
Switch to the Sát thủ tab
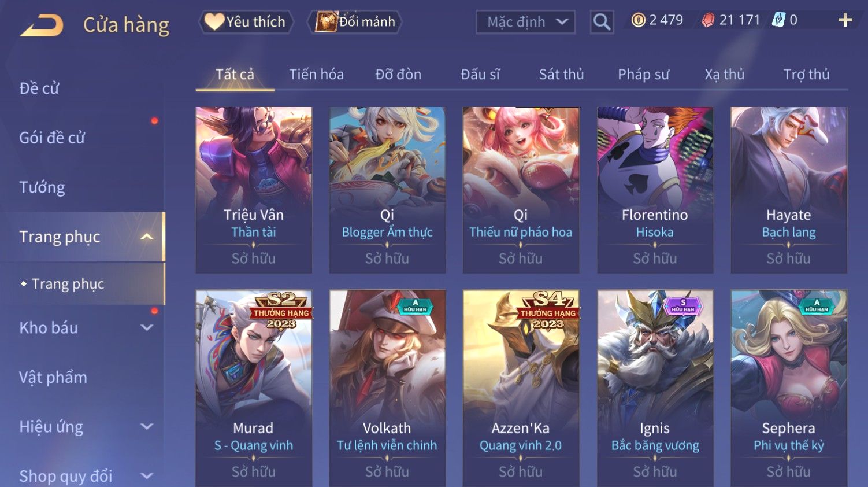pyautogui.click(x=561, y=75)
